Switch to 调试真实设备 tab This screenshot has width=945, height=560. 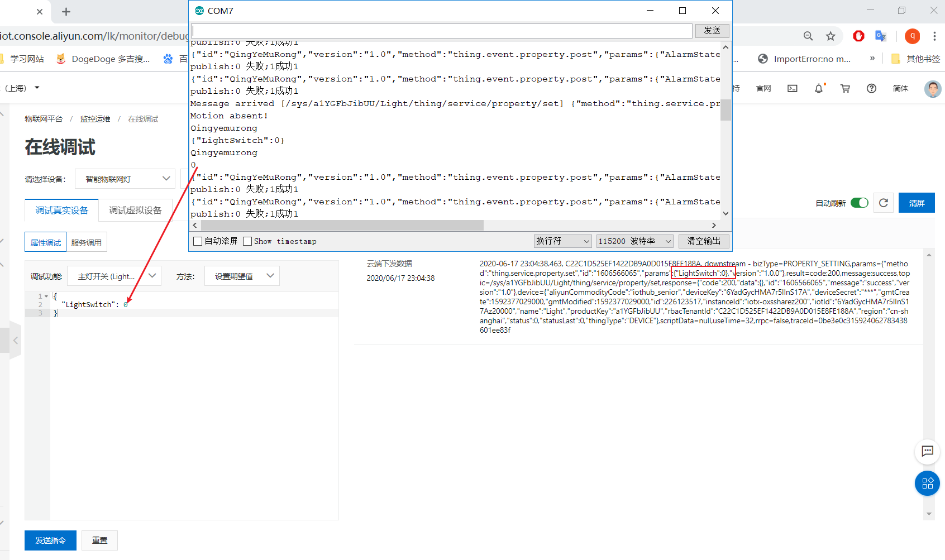pyautogui.click(x=62, y=210)
